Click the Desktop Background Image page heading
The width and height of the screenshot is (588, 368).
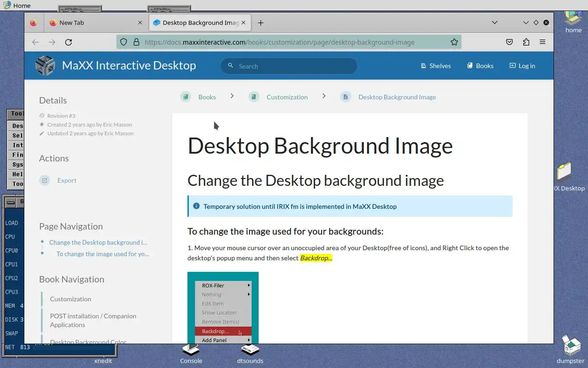[x=320, y=145]
